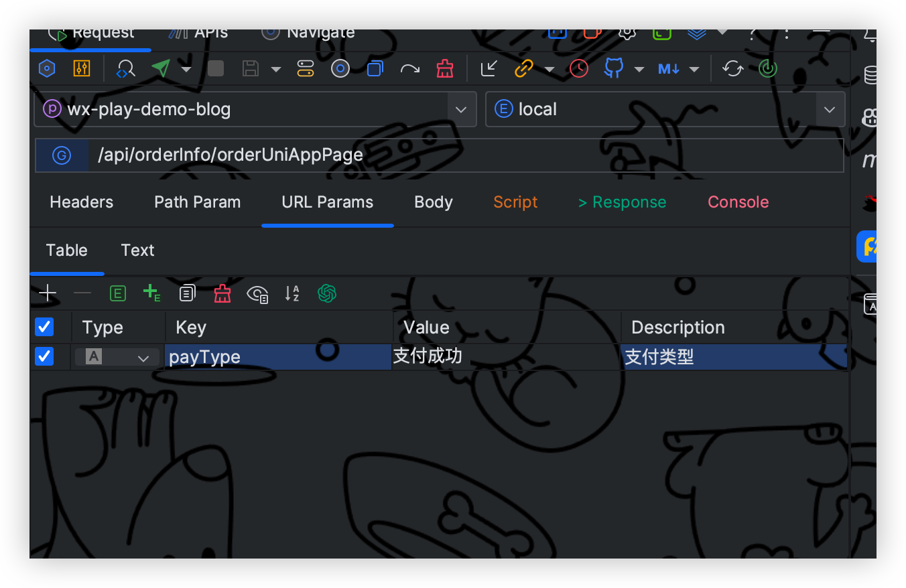Click the plus icon to add parameter row

point(48,293)
